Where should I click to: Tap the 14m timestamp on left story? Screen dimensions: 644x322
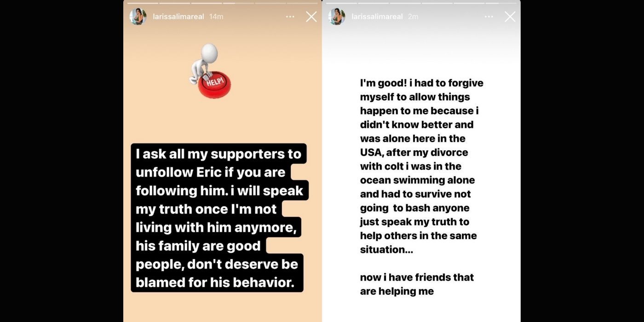point(216,17)
